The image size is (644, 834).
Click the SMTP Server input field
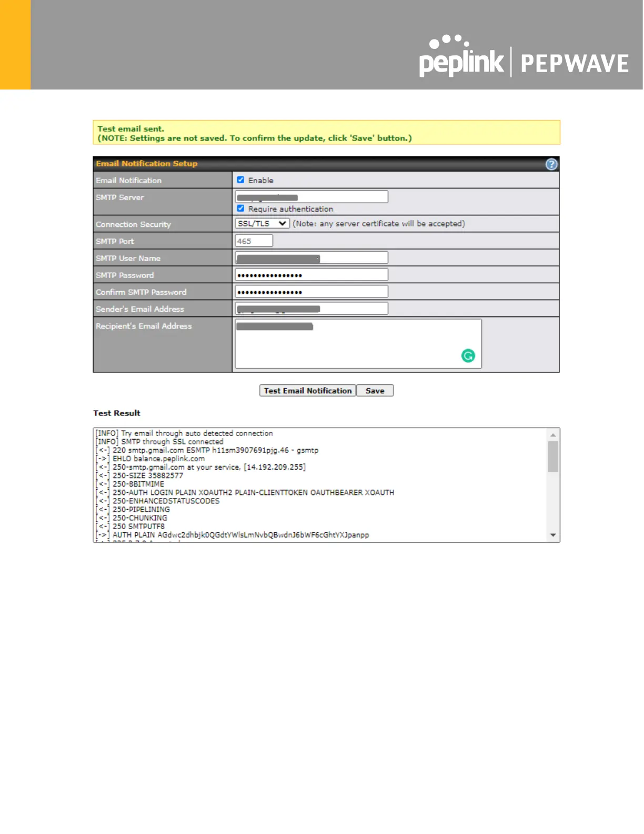coord(311,197)
